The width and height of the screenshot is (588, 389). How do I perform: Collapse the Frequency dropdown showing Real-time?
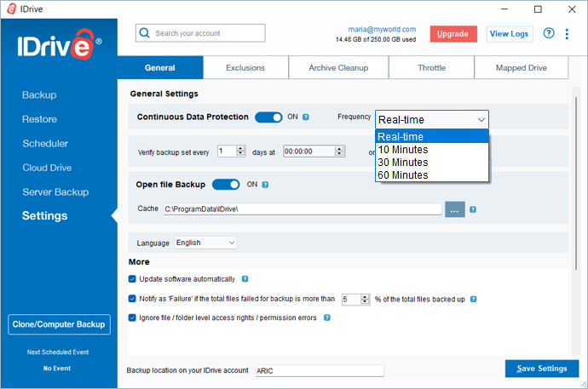pyautogui.click(x=432, y=120)
